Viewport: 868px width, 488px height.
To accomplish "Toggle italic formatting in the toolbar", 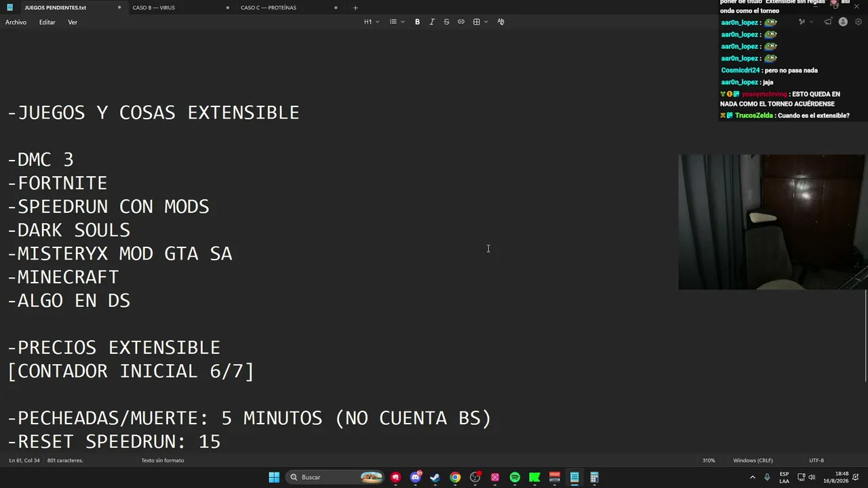I will point(432,22).
